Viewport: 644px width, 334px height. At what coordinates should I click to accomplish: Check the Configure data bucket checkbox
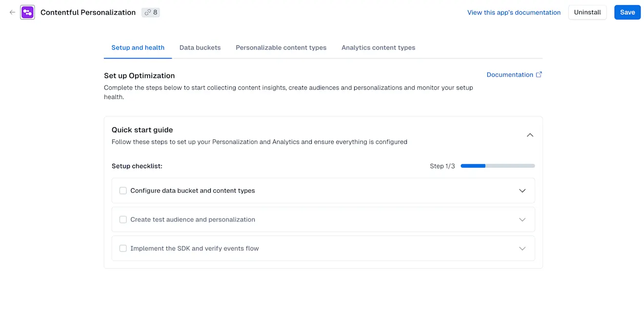123,191
